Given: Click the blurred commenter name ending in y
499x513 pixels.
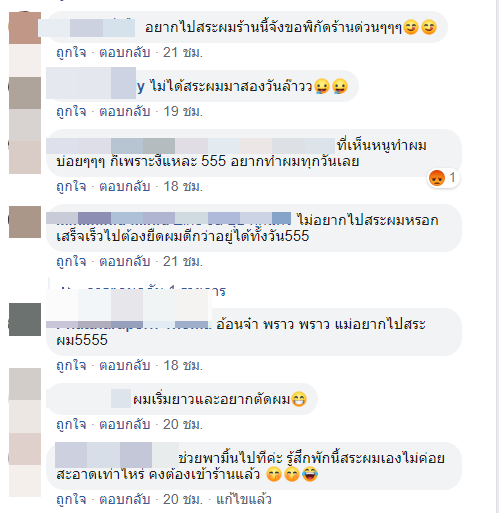Looking at the screenshot, I should [95, 86].
